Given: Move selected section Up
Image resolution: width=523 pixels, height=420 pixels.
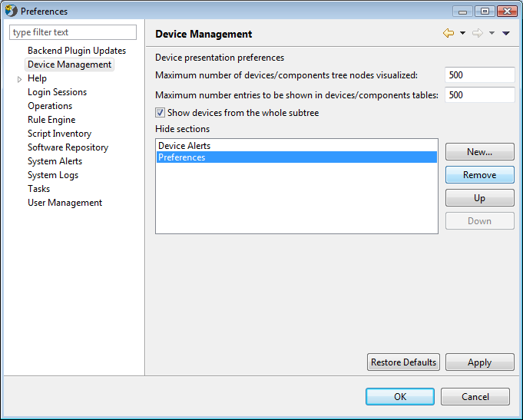Looking at the screenshot, I should point(480,198).
